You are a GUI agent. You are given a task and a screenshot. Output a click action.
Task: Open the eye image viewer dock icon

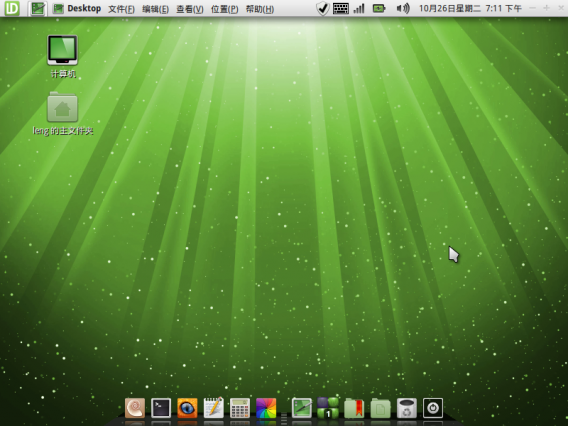[x=187, y=408]
